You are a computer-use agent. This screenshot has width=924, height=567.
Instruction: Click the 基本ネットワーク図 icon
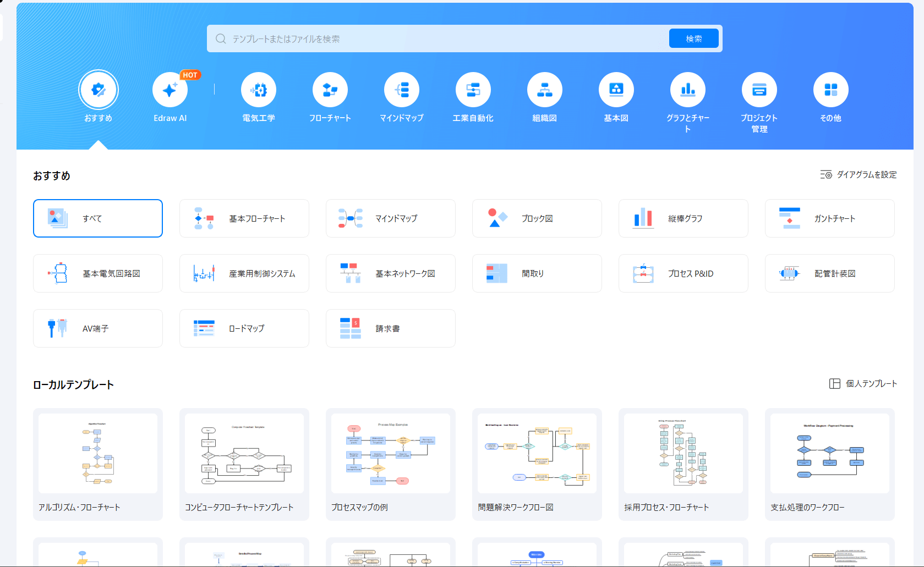click(x=351, y=273)
